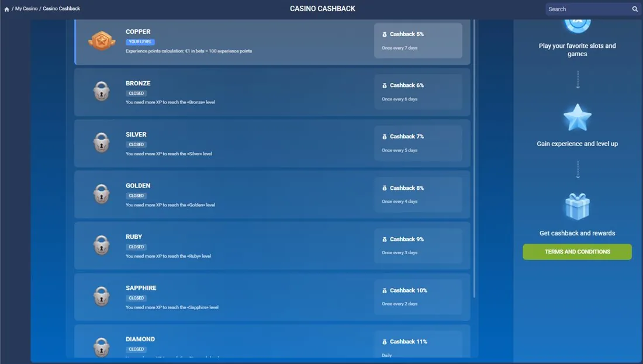Viewport: 643px width, 364px height.
Task: Click the money bag icon beside Cashback 10%
Action: tap(385, 290)
